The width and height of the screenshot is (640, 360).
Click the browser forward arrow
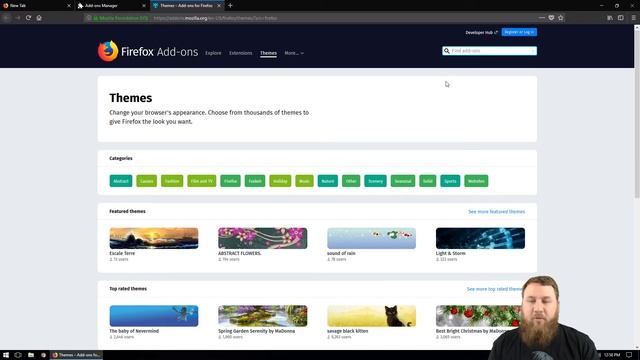[17, 18]
